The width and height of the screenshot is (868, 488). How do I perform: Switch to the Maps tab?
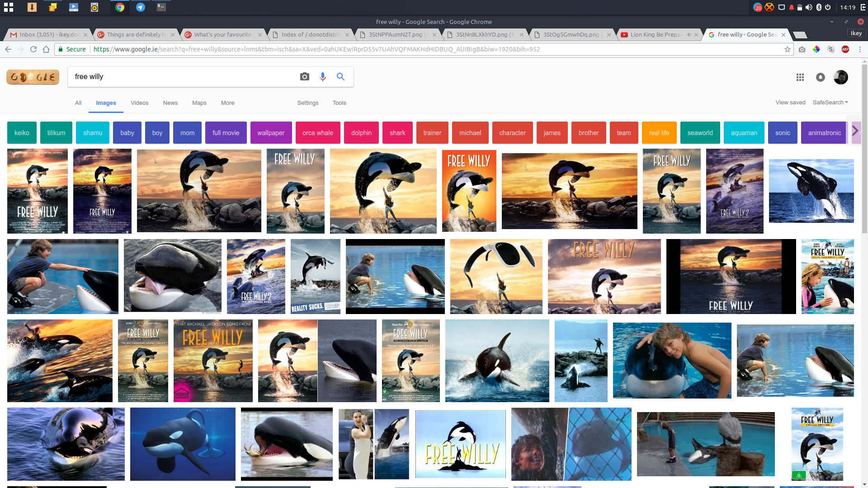pos(199,103)
